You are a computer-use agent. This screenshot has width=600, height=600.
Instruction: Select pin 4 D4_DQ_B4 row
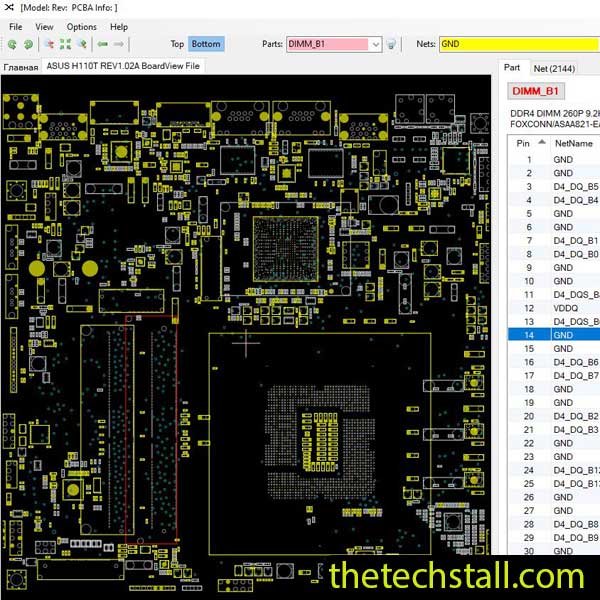pos(554,200)
